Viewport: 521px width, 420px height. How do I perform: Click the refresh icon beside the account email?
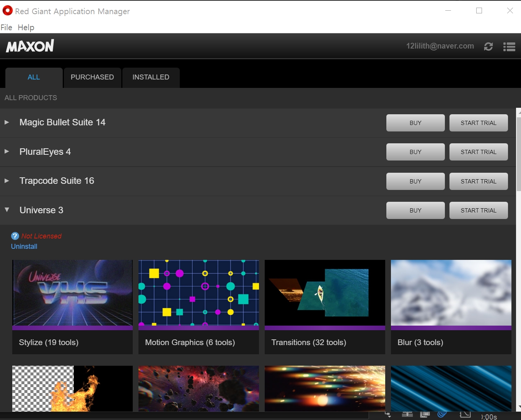pos(488,47)
